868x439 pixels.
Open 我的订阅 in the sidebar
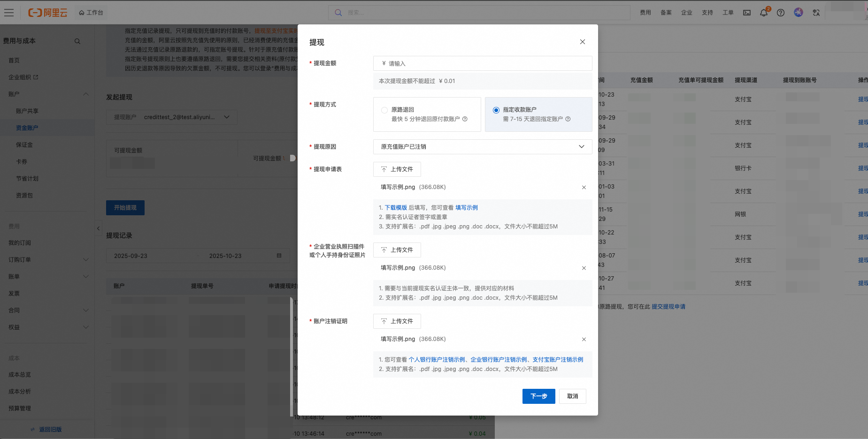tap(20, 243)
